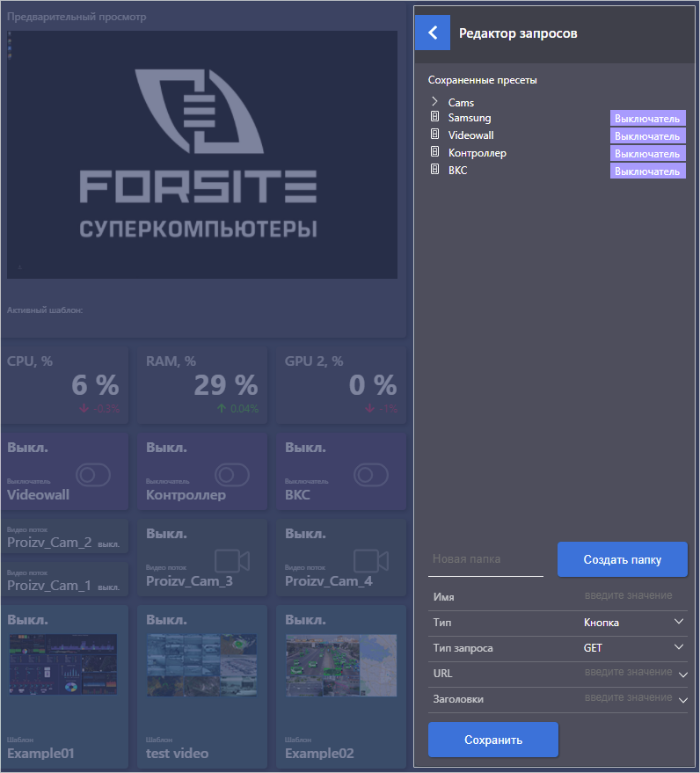The image size is (700, 773).
Task: Click the Заголовки value field
Action: click(628, 698)
